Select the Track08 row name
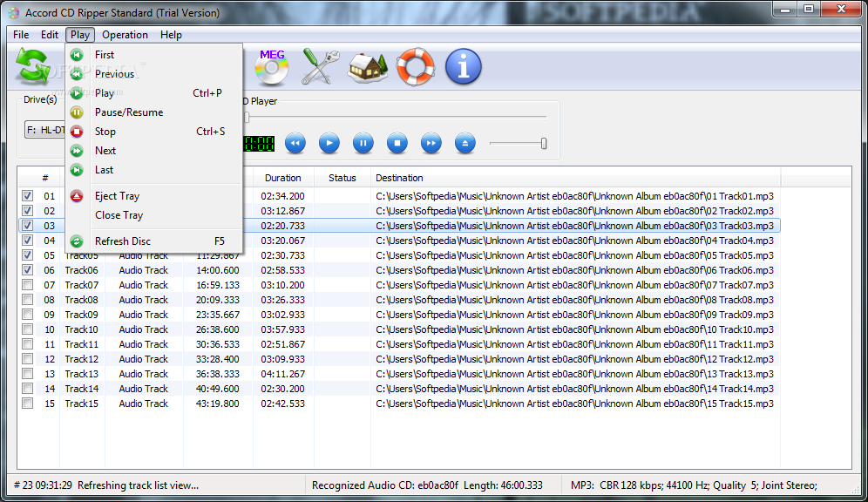 coord(81,300)
